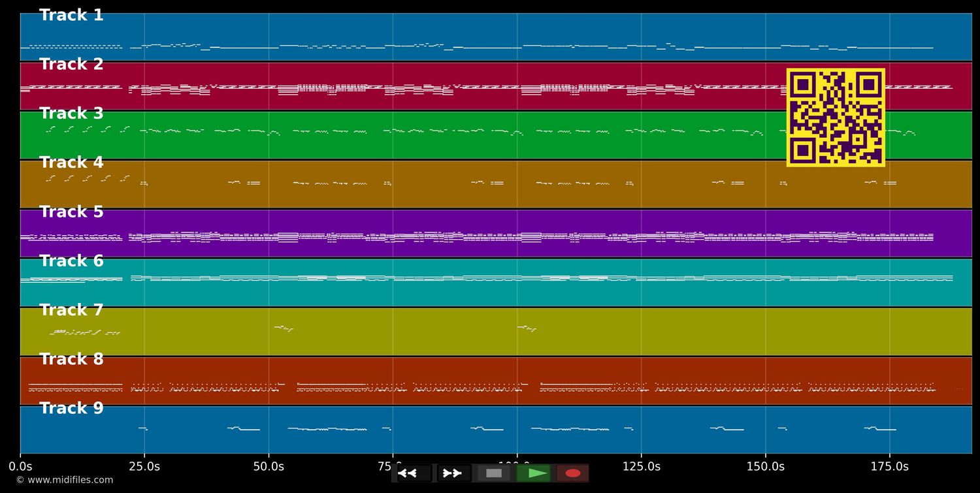Hit the gray Stop square icon

(x=493, y=473)
